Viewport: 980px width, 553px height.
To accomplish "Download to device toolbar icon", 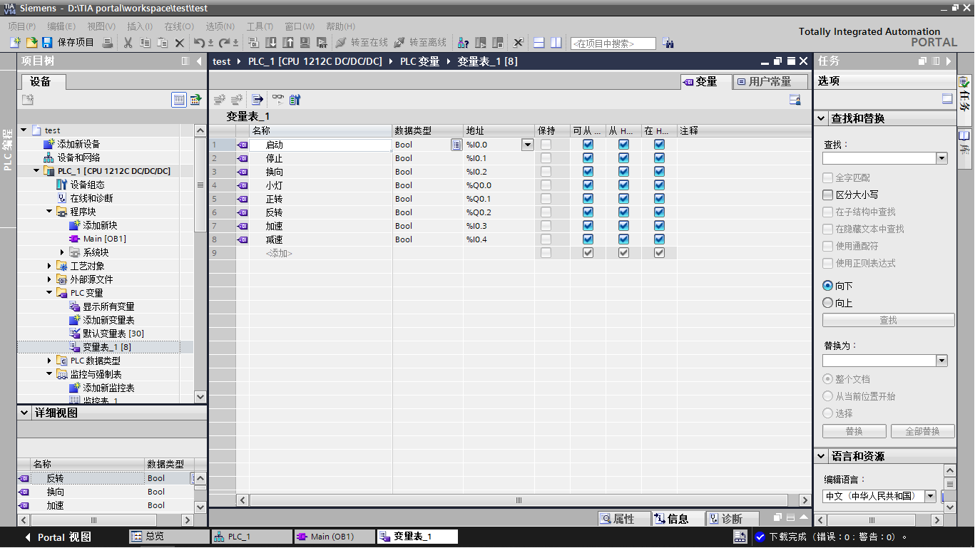I will coord(272,43).
